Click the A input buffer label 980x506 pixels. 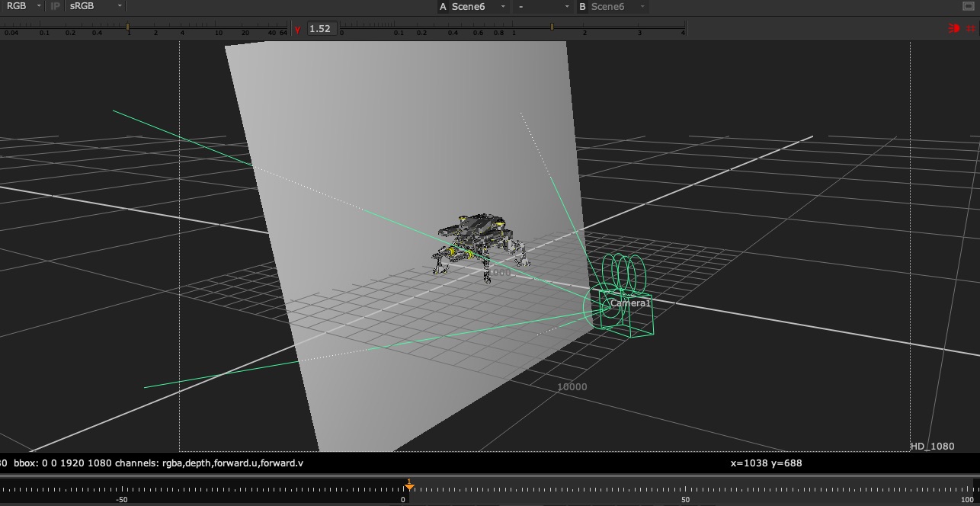(x=443, y=7)
